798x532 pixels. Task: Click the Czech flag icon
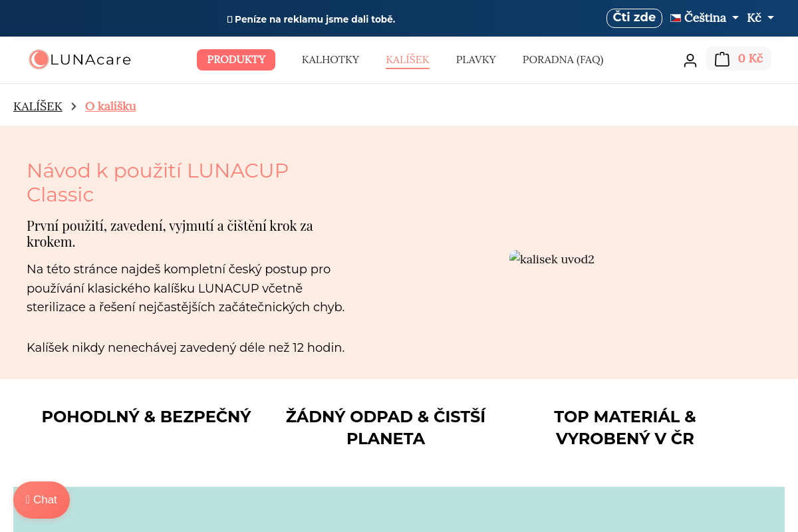coord(676,18)
